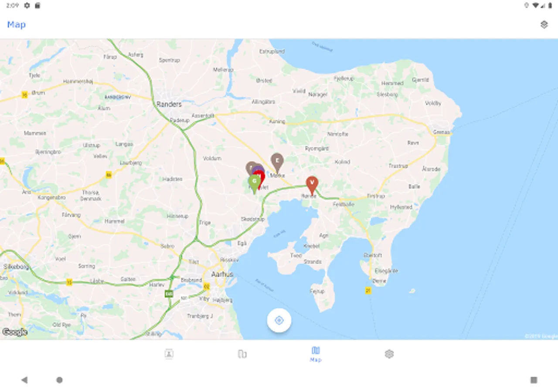Click the Map title in the header

click(x=17, y=24)
